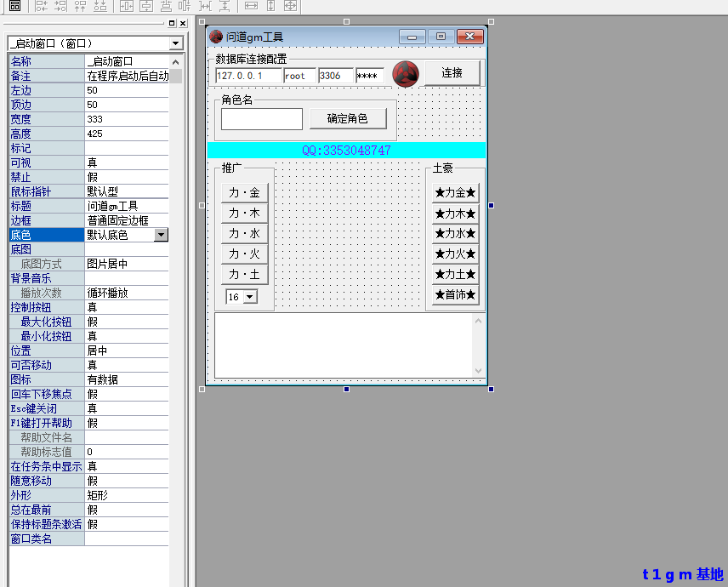This screenshot has height=587, width=728.
Task: Toggle the 总在最前 property value
Action: click(x=128, y=509)
